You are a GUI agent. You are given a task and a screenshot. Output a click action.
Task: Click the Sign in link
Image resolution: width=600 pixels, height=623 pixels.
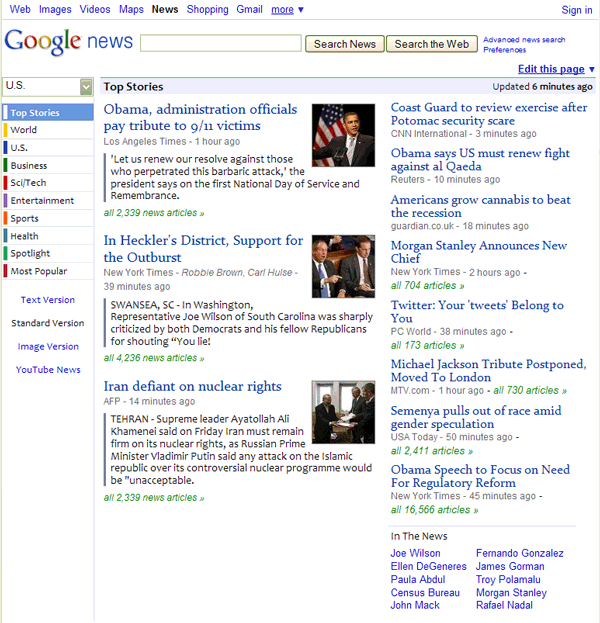point(577,10)
